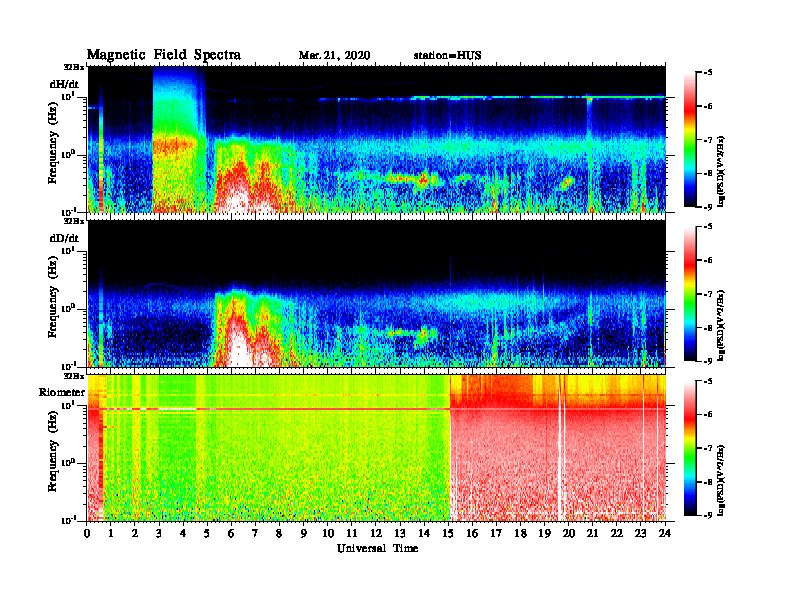Click the '18' hour tick label
Image resolution: width=792 pixels, height=612 pixels.
(520, 534)
